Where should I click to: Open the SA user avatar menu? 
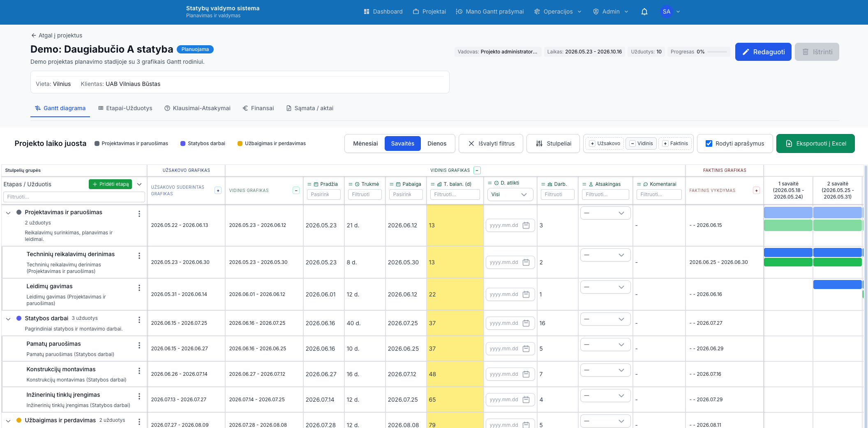point(670,12)
